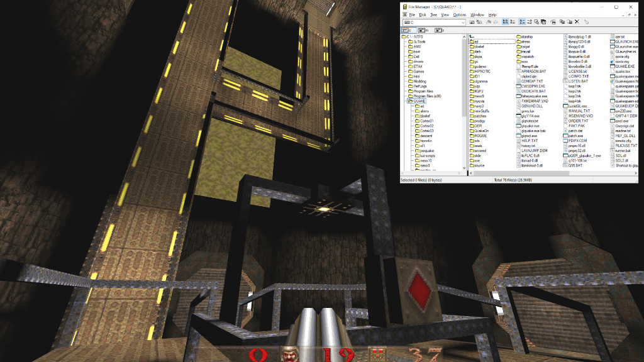Click the Disconnect Network Drive toolbar icon
The width and height of the screenshot is (644, 362).
click(x=479, y=22)
